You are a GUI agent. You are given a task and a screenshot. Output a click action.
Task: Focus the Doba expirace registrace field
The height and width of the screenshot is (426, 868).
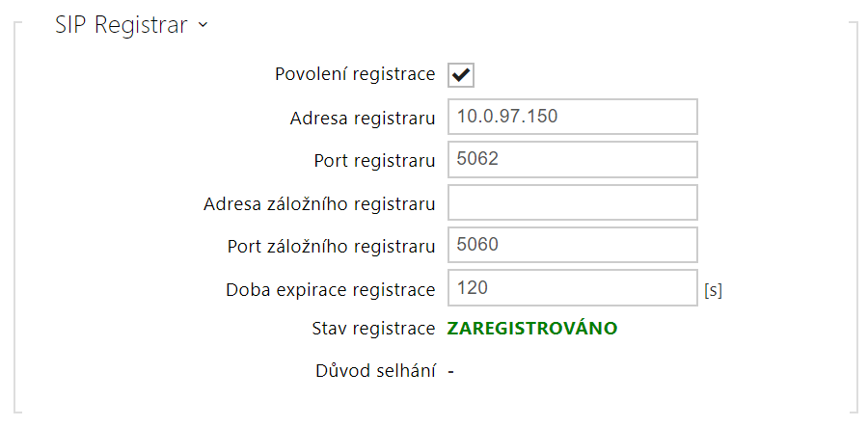(x=572, y=288)
